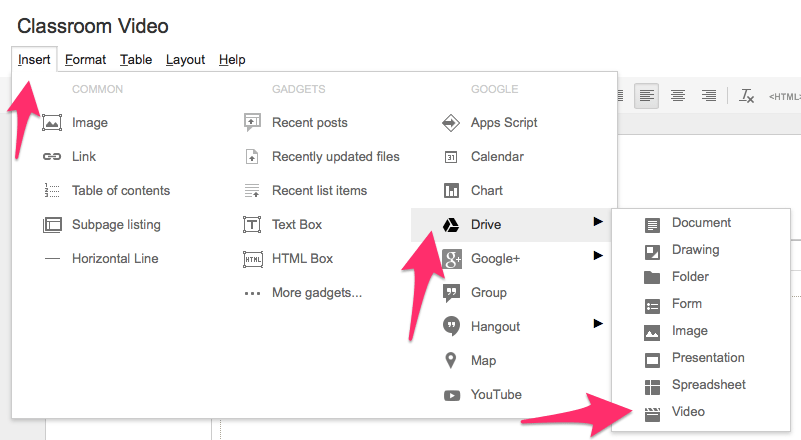Toggle left alignment in the toolbar
Viewport: 801px width, 440px height.
(x=647, y=96)
